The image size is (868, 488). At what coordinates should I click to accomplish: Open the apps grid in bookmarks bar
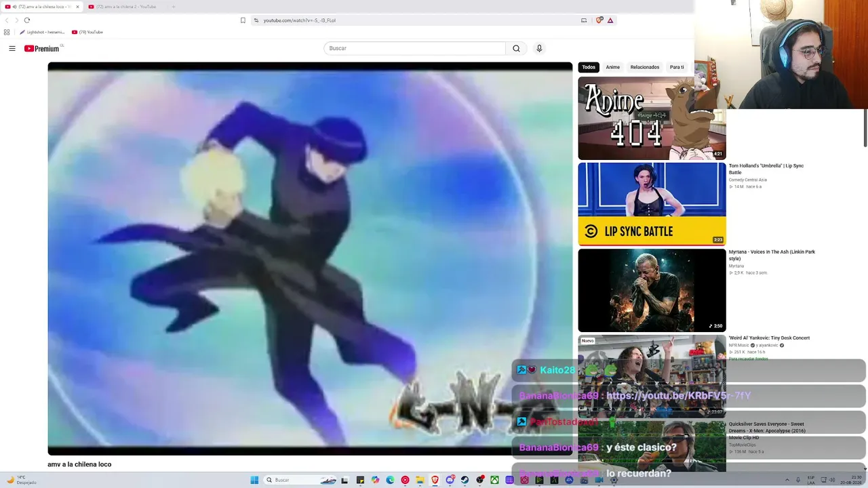[7, 32]
